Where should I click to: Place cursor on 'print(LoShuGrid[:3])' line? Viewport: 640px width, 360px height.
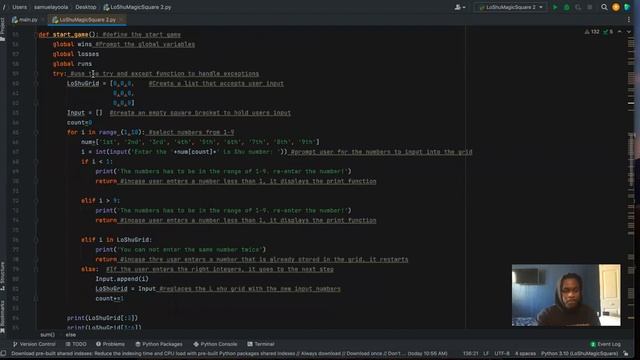pos(102,318)
